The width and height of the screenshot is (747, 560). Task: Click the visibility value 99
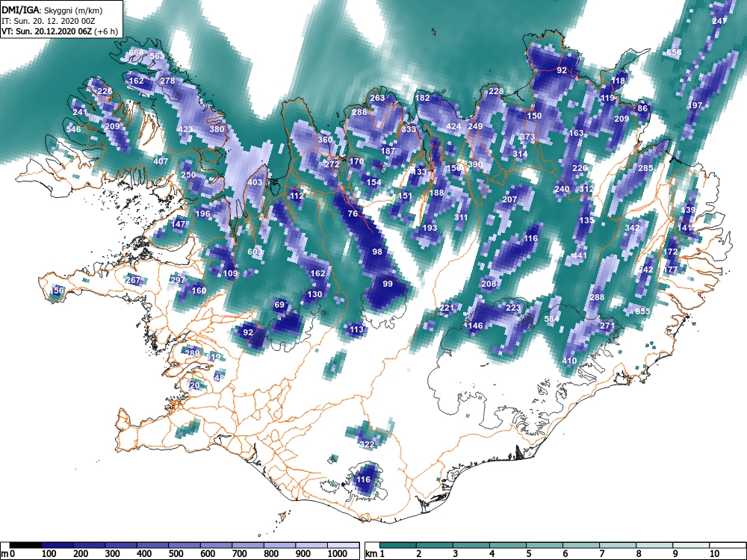tap(388, 283)
